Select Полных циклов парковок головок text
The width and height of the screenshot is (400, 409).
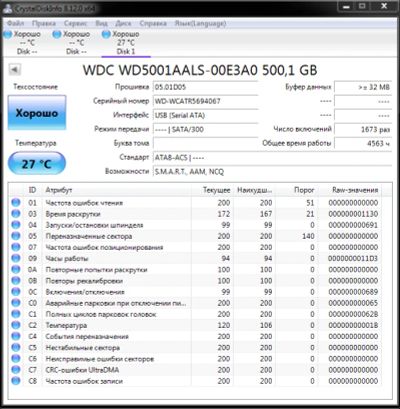tap(101, 314)
